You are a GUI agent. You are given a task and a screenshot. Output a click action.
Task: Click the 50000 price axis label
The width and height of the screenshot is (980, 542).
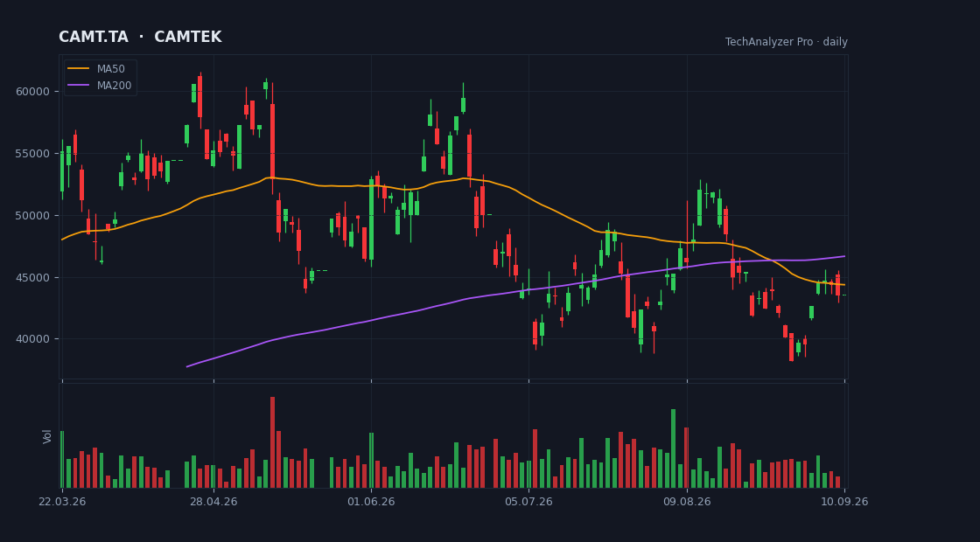pos(32,215)
